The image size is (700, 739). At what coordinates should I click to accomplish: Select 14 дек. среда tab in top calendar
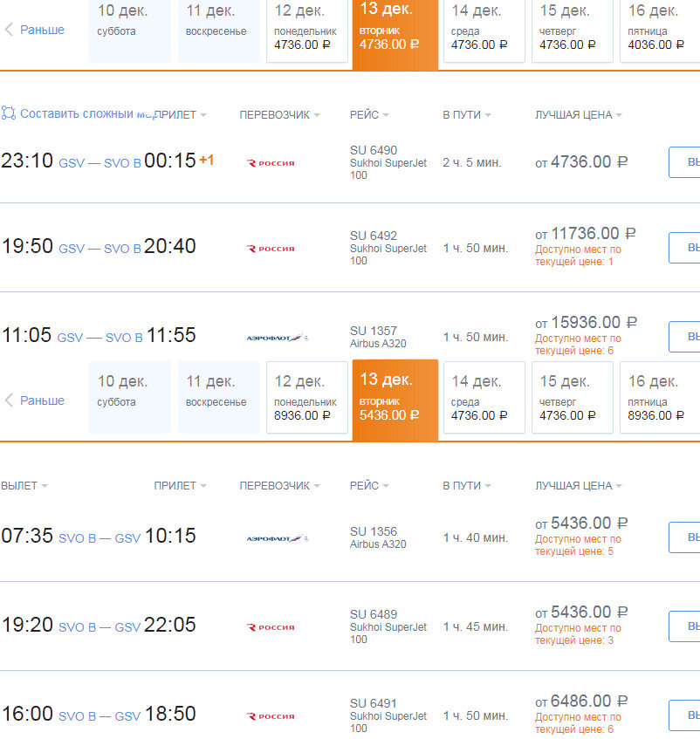484,29
